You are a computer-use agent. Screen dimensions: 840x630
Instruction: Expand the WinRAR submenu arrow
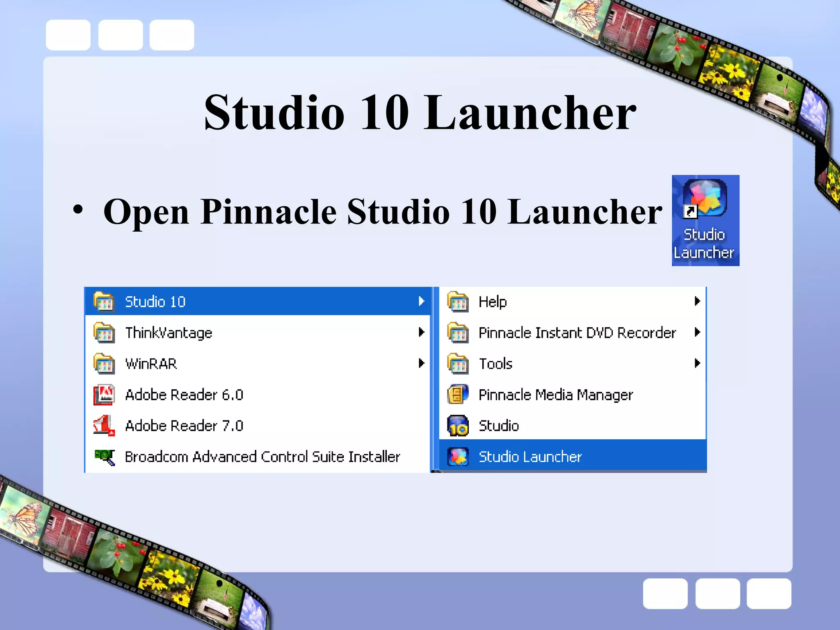[421, 363]
